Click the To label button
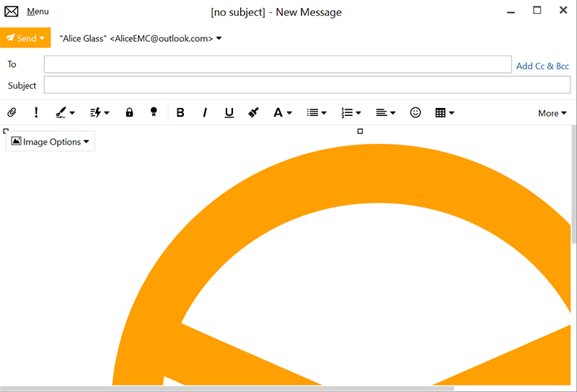This screenshot has height=392, width=577. tap(12, 64)
